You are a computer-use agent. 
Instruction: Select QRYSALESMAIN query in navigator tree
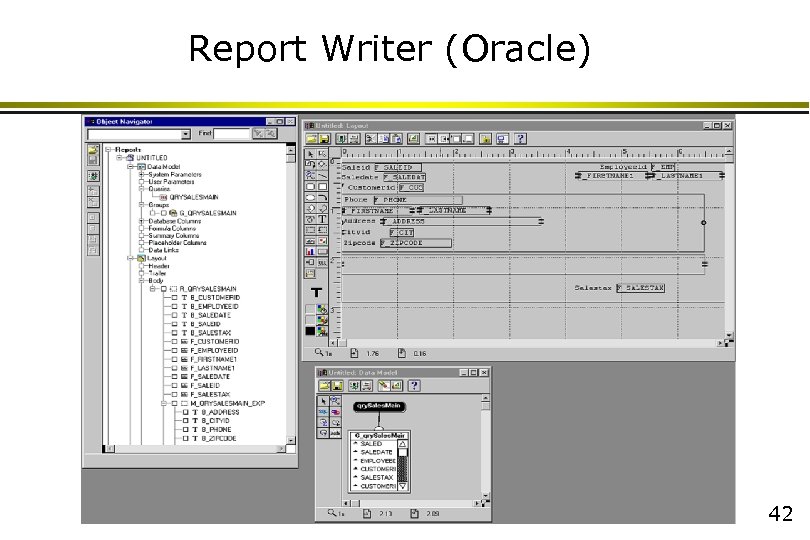[194, 197]
